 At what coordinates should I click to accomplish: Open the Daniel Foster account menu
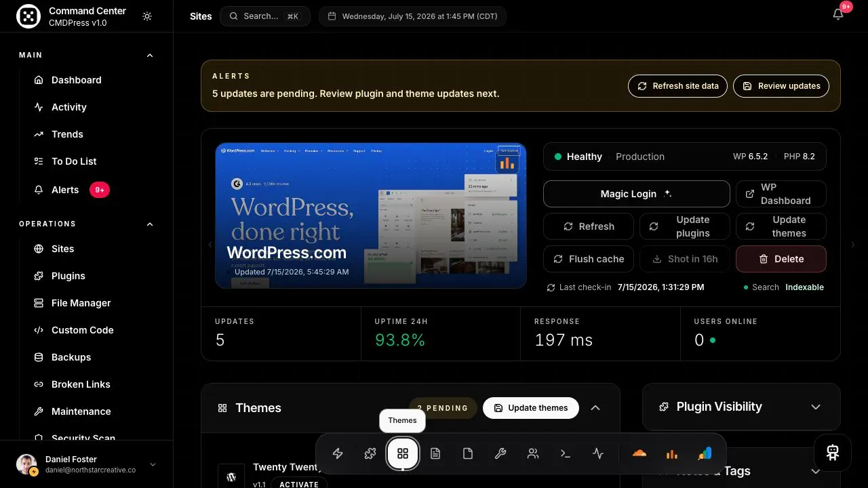pos(86,464)
